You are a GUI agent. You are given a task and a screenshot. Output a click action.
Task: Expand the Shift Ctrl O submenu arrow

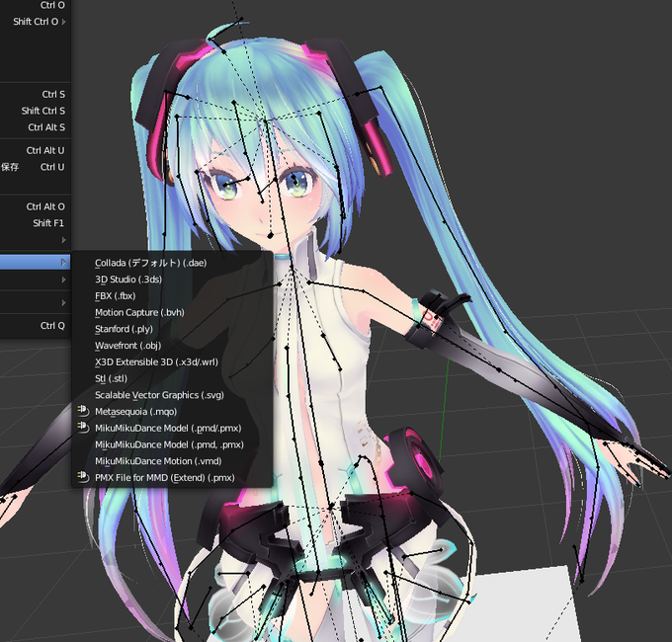click(x=64, y=22)
